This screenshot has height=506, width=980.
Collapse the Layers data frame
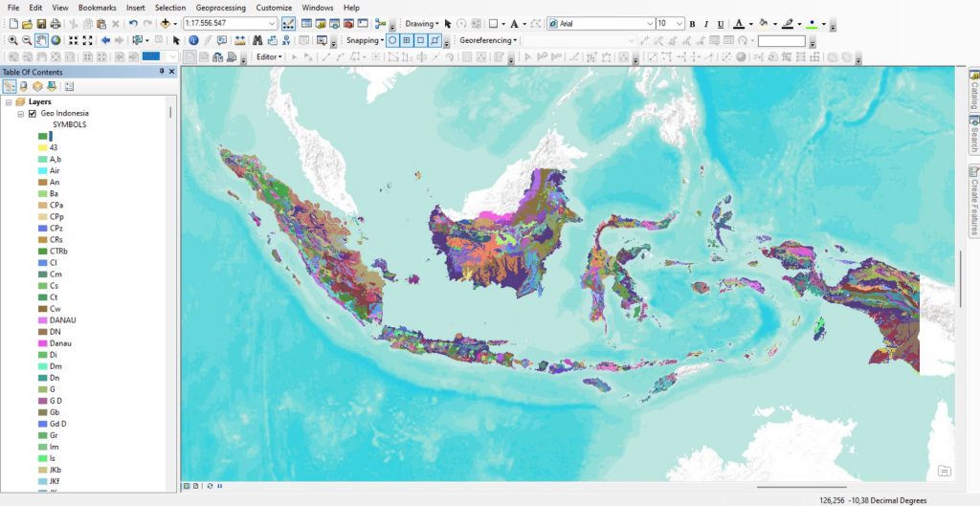[9, 101]
